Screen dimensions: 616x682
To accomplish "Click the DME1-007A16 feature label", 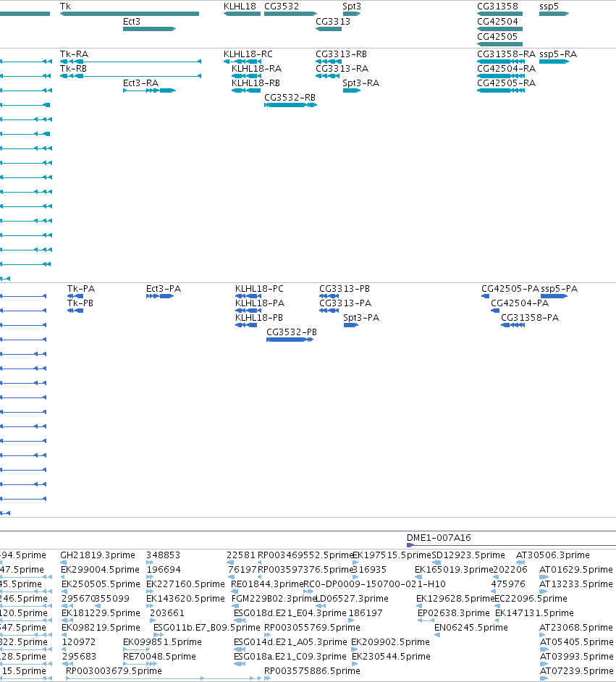I will click(x=439, y=538).
